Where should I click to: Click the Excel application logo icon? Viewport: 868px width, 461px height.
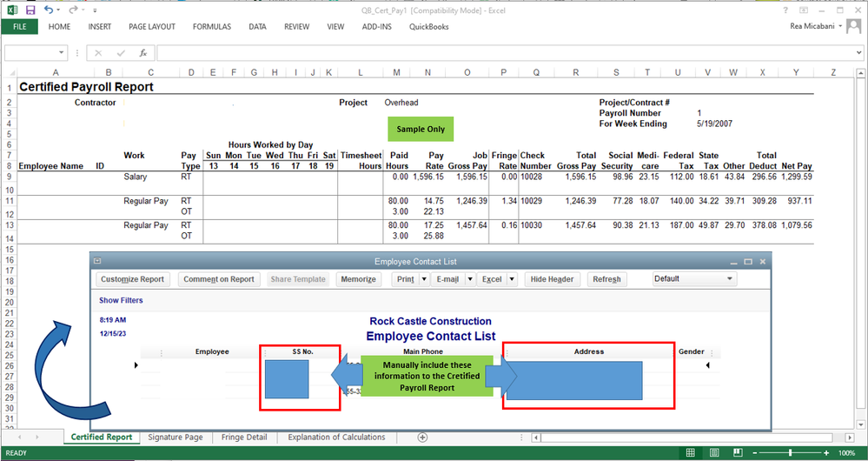coord(13,10)
